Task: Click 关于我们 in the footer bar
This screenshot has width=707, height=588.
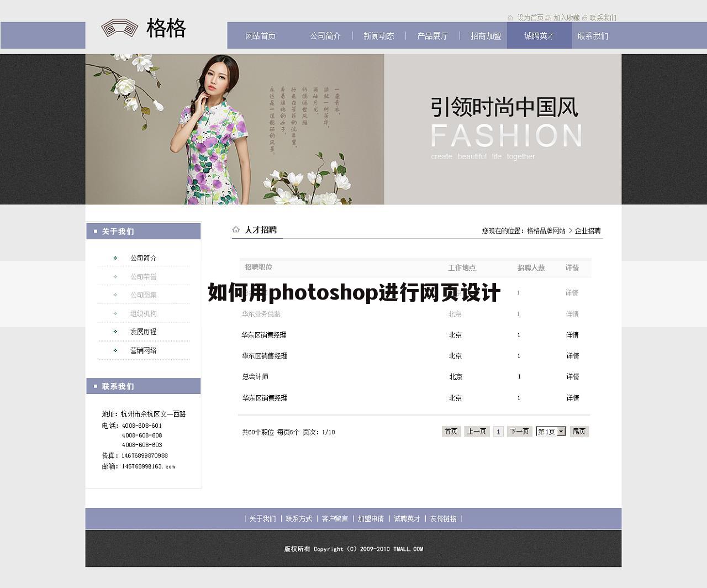Action: pos(262,519)
